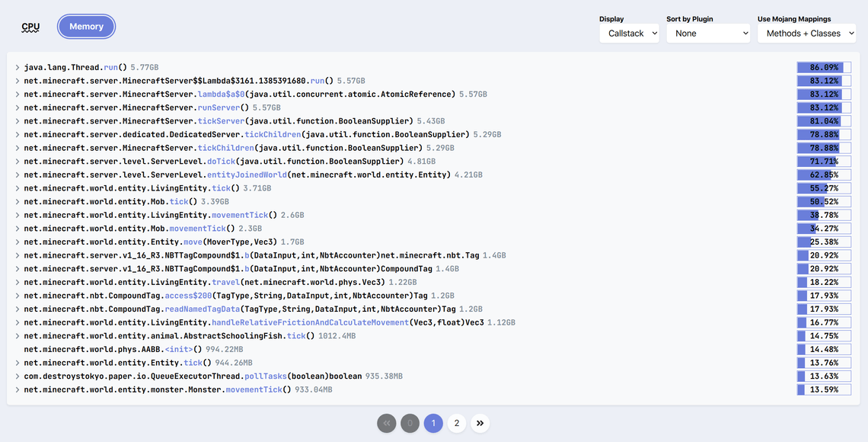
Task: Open the Use Mojang Mappings dropdown
Action: [x=806, y=34]
